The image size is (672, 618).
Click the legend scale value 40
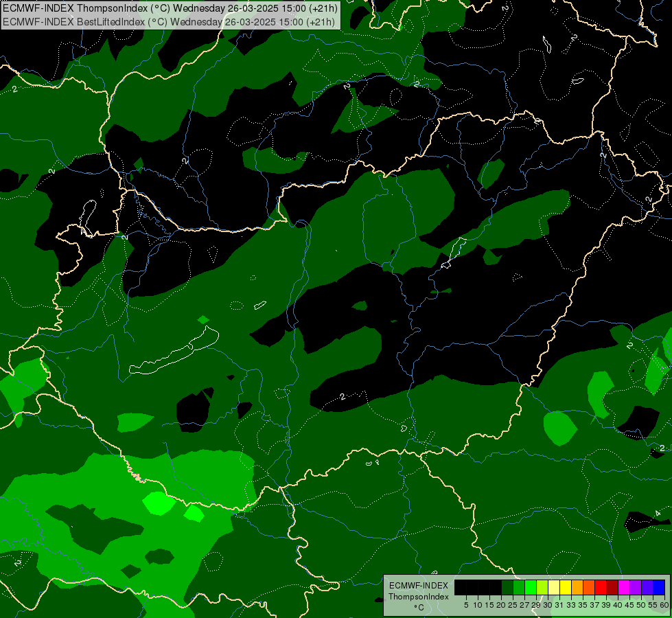click(x=618, y=605)
